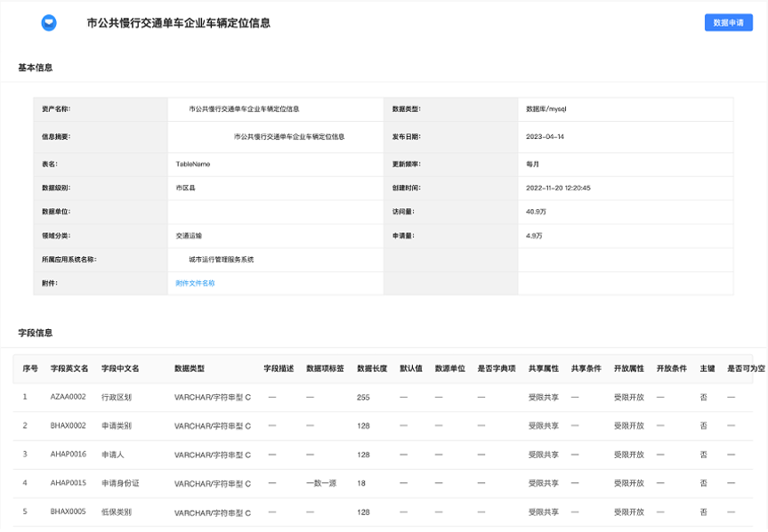The width and height of the screenshot is (768, 532).
Task: Click the 字段信息 section heading
Action: [x=36, y=333]
